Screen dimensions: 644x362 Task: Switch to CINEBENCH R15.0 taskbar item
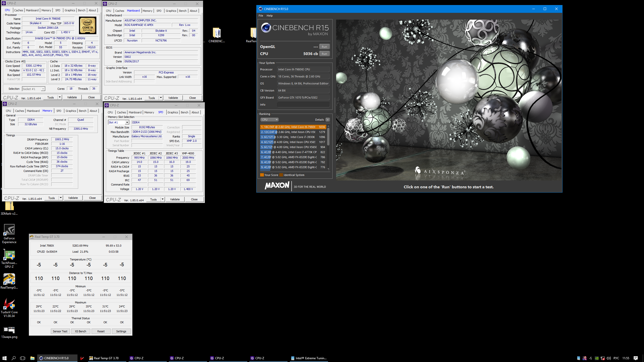click(57, 358)
